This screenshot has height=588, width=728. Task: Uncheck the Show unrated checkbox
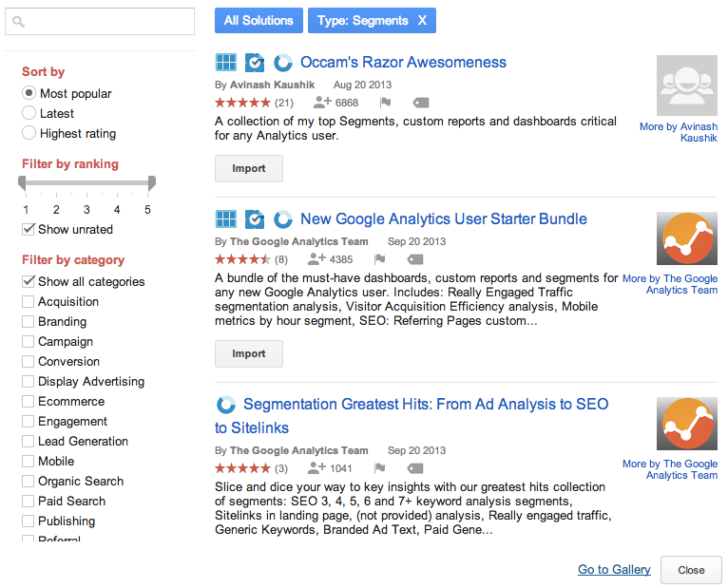[x=29, y=229]
